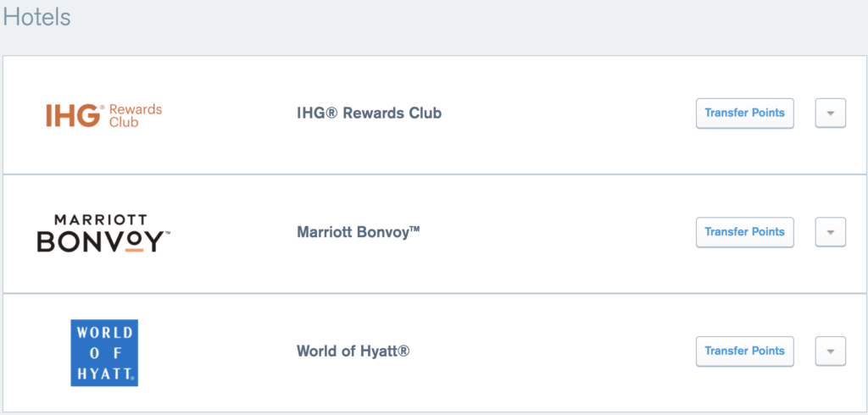Viewport: 868px width, 415px height.
Task: Click the Marriott Bonvoy logo
Action: pos(103,234)
